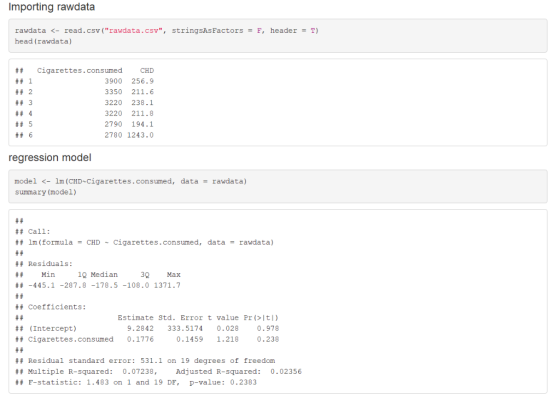Click slope estimate 0.1776
The height and width of the screenshot is (398, 560).
point(140,339)
